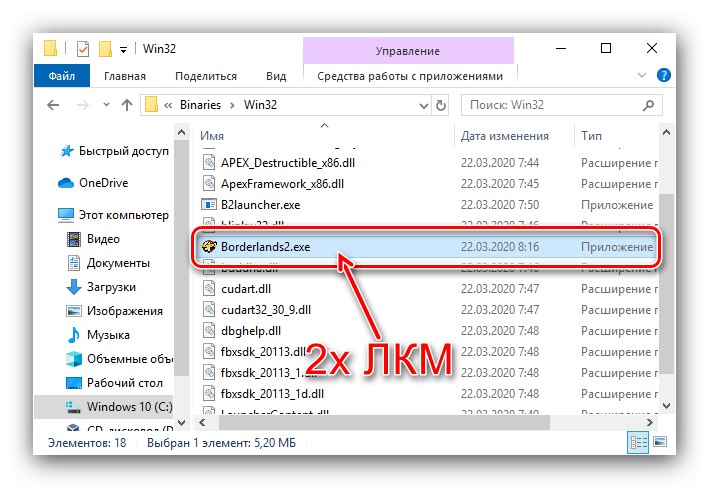Click the OneDrive cloud icon

click(x=66, y=183)
